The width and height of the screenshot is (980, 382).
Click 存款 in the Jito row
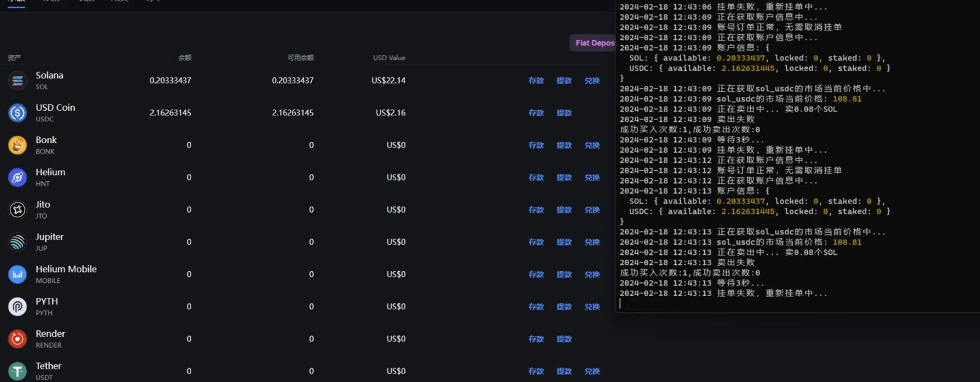tap(536, 209)
